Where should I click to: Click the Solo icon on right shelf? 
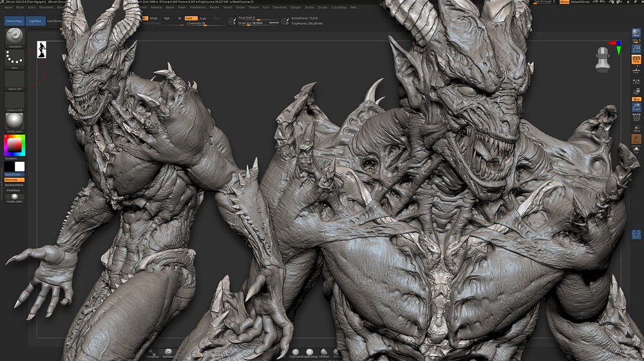pos(636,150)
